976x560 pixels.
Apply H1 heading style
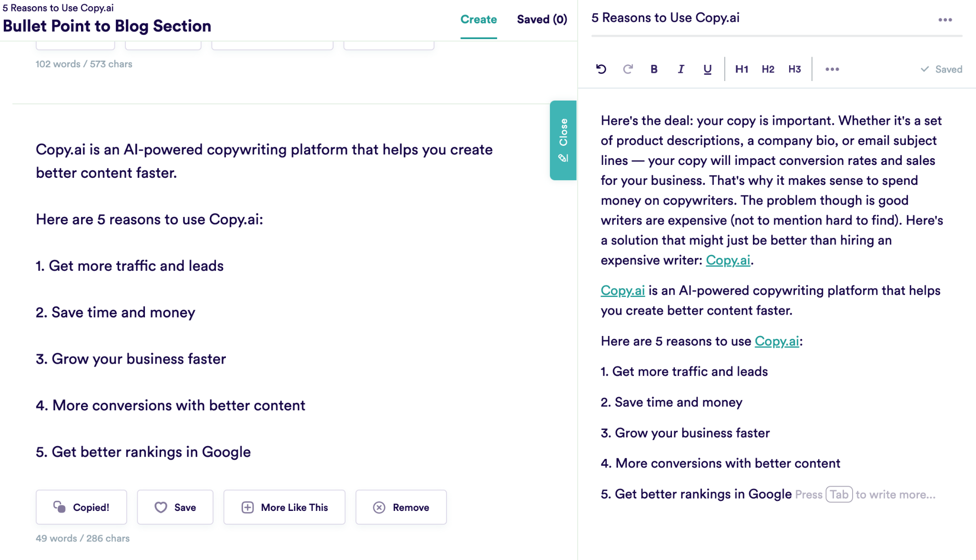point(741,69)
